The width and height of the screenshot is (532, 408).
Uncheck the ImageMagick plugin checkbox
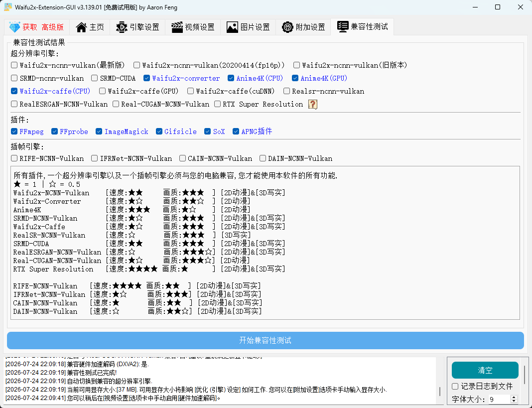click(99, 132)
